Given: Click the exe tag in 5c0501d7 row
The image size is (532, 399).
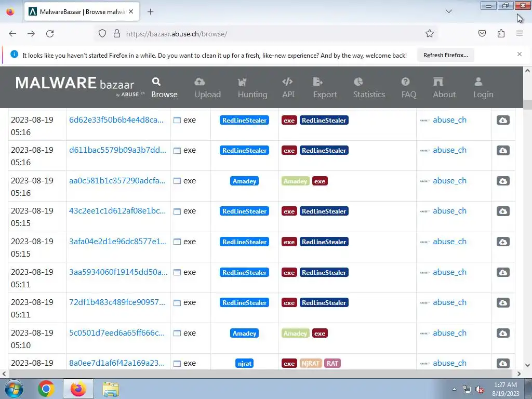Looking at the screenshot, I should pyautogui.click(x=320, y=333).
